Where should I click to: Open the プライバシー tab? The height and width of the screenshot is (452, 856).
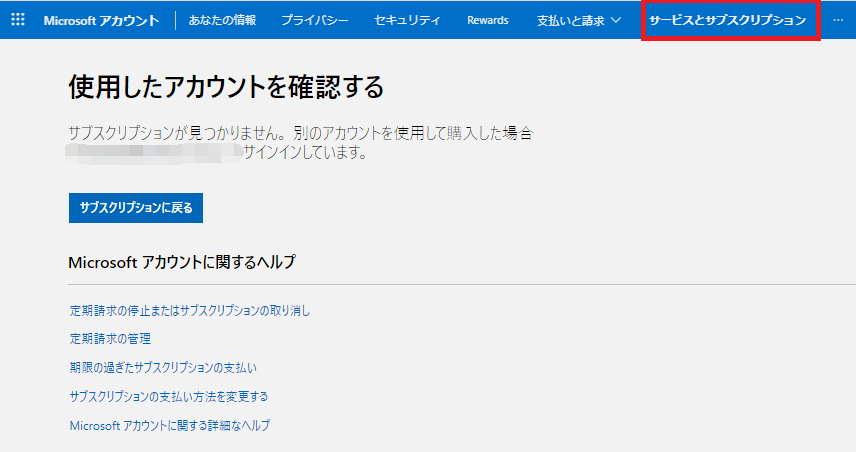314,20
